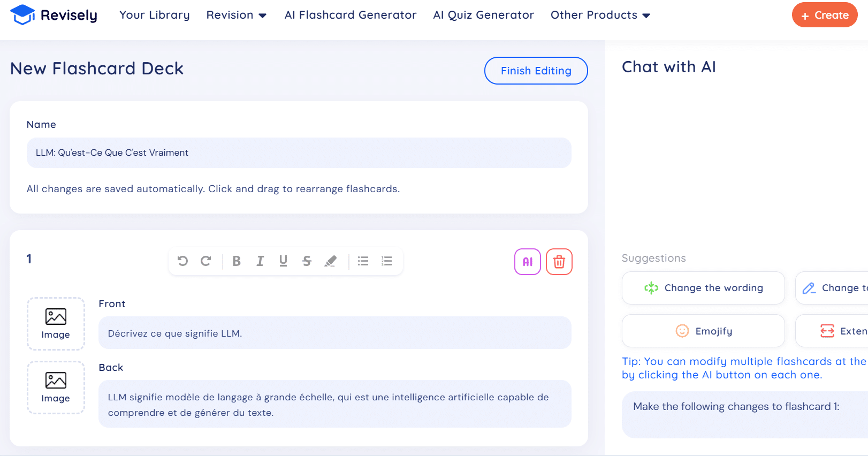Redo the last undone edit
This screenshot has height=456, width=868.
(207, 261)
